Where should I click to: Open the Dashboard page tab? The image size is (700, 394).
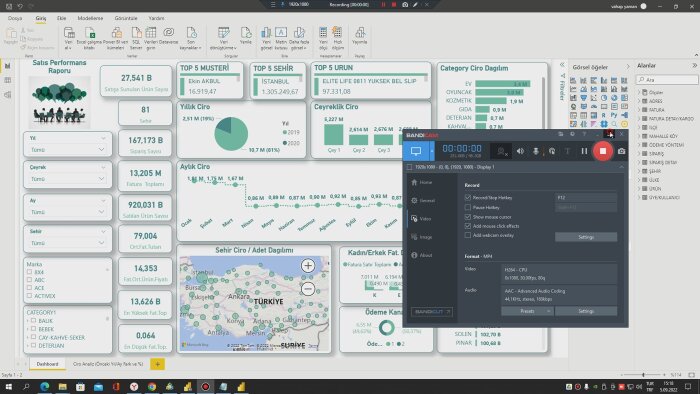click(47, 364)
